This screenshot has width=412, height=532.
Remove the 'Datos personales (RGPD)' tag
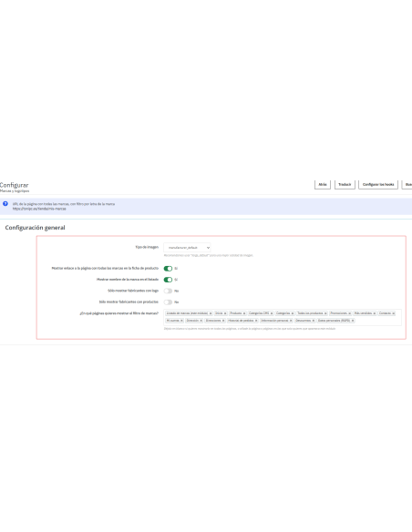click(353, 321)
